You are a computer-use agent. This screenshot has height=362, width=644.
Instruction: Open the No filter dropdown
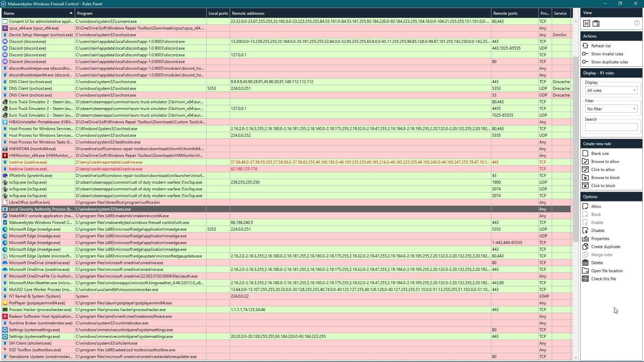(x=611, y=109)
